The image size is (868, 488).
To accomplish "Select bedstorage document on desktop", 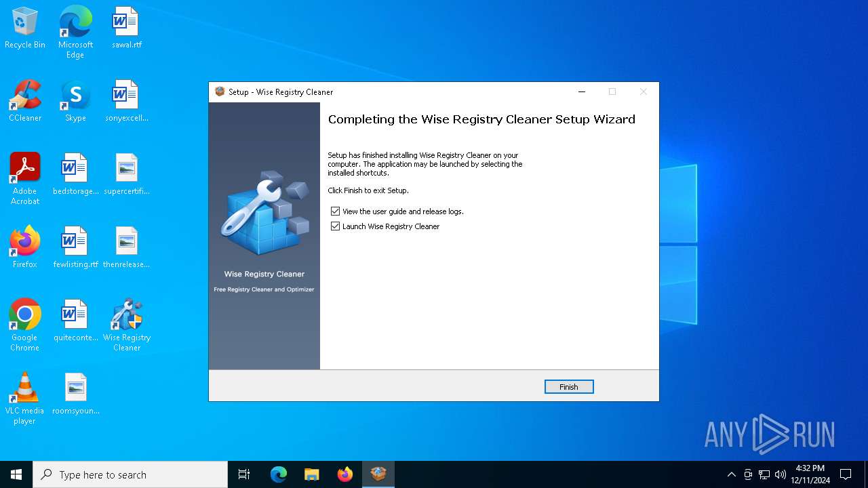I will click(x=75, y=175).
